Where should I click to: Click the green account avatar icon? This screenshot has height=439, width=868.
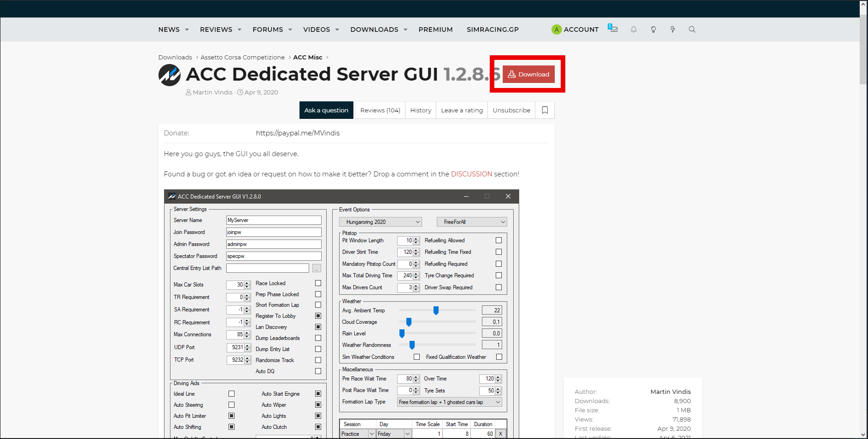(x=557, y=29)
